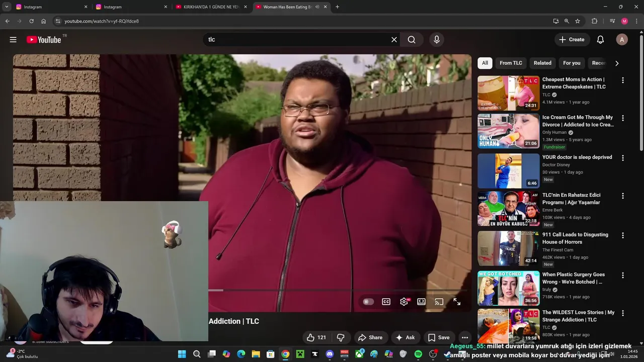The width and height of the screenshot is (644, 362).
Task: Open File Explorer from the taskbar
Action: [x=256, y=354]
